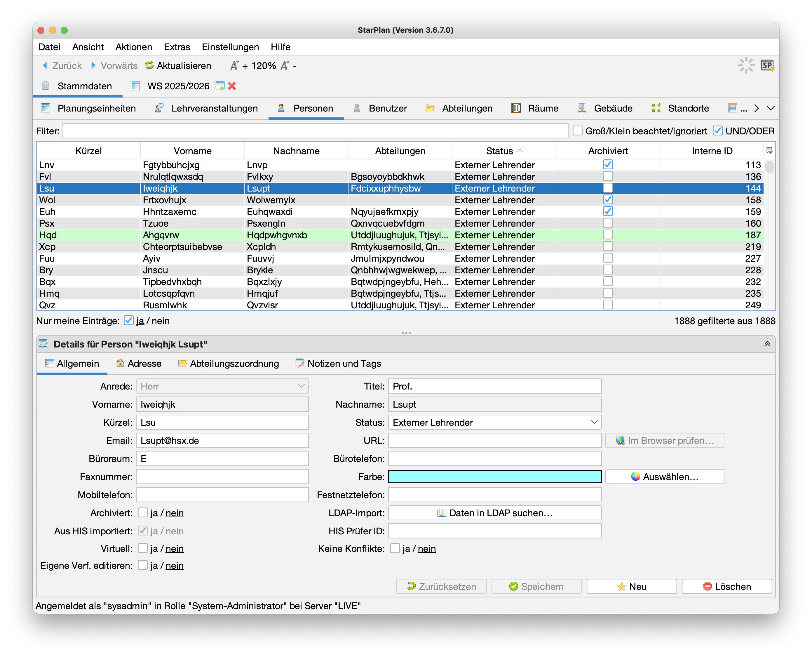Switch to the Abteilungszuordnung tab
The width and height of the screenshot is (812, 657).
[x=229, y=363]
